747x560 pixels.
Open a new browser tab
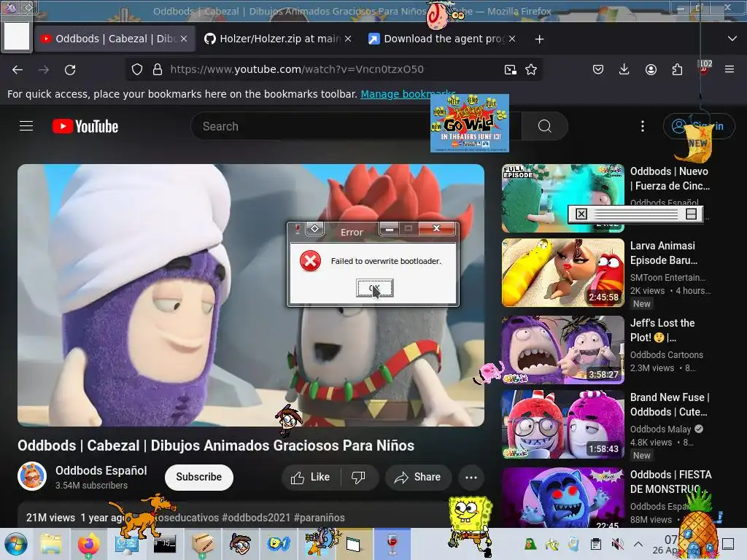pyautogui.click(x=539, y=39)
